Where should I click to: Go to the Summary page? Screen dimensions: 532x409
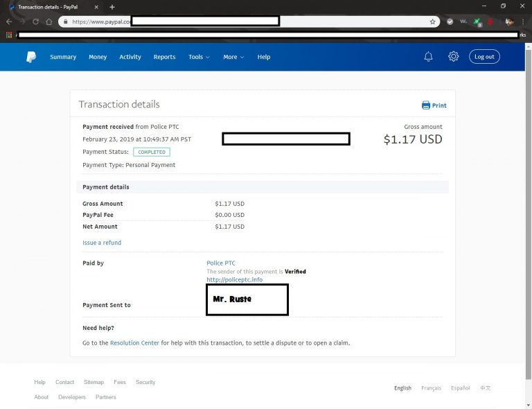point(63,57)
